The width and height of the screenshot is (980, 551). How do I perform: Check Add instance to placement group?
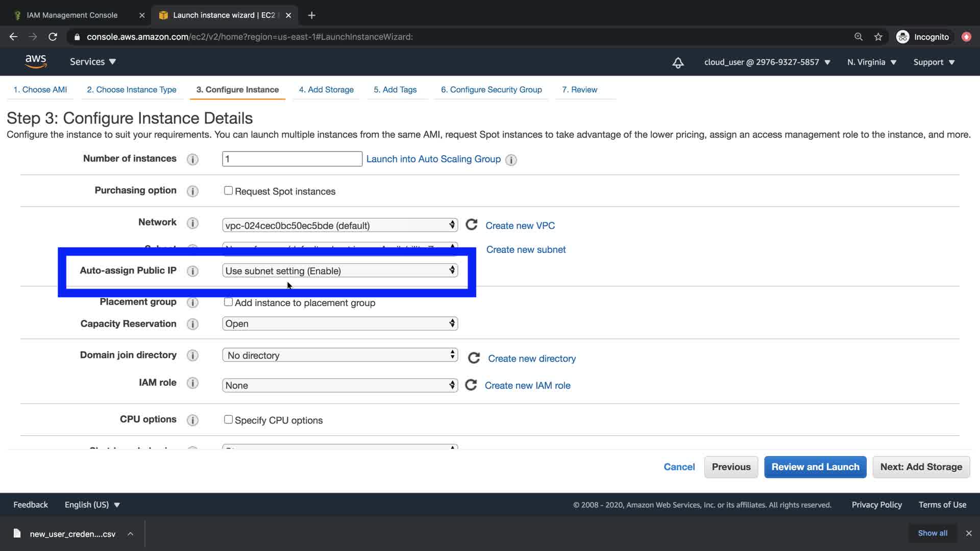coord(228,302)
